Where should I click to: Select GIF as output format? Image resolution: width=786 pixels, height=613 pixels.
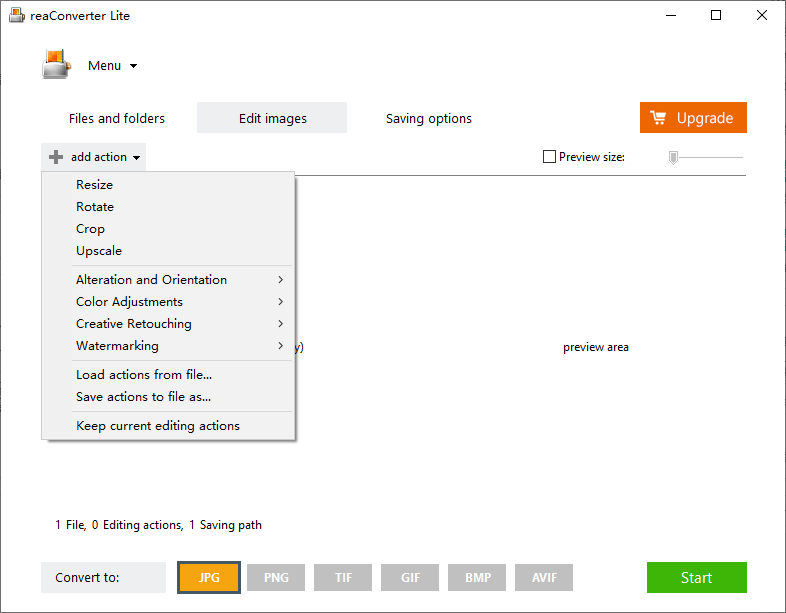[x=410, y=577]
